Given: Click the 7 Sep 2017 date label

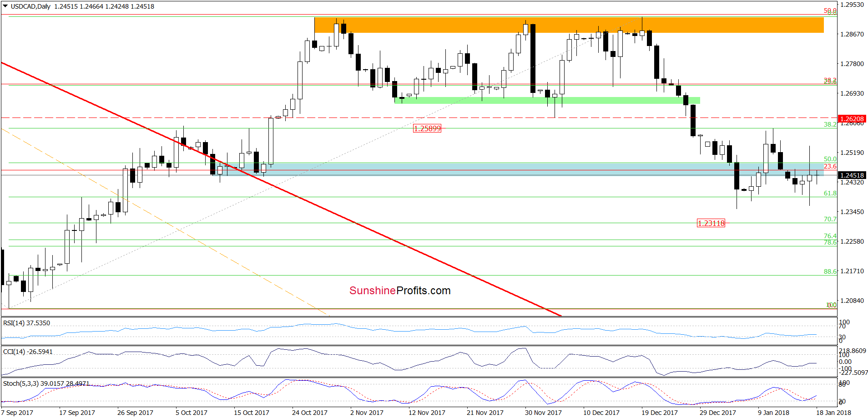Looking at the screenshot, I should pyautogui.click(x=17, y=413).
